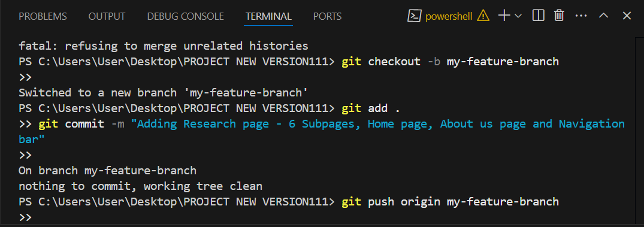Image resolution: width=644 pixels, height=227 pixels.
Task: Click the 'git checkout -b my-feature-branch' command
Action: (450, 62)
